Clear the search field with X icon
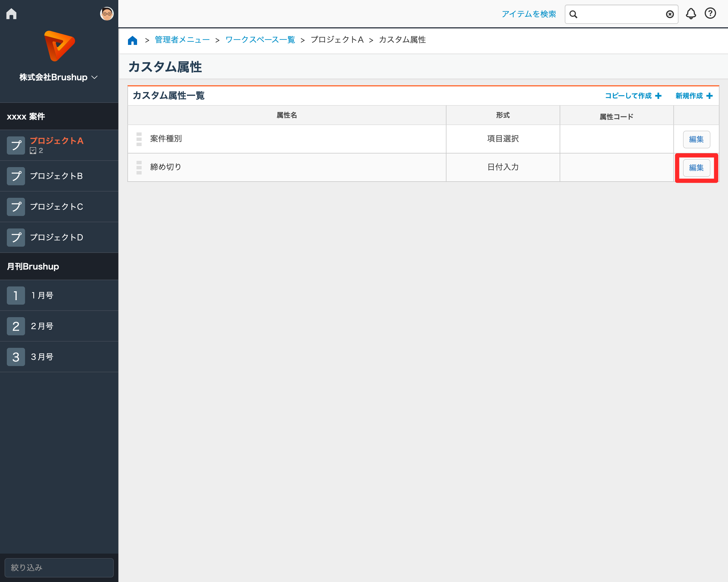This screenshot has width=728, height=582. pos(670,14)
